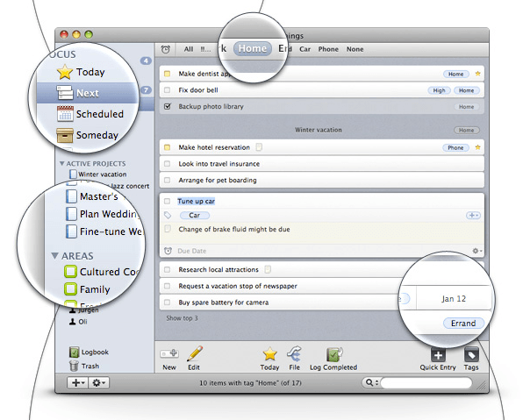Collapse the Active Projects section
Screen dimensions: 523x420
61,163
